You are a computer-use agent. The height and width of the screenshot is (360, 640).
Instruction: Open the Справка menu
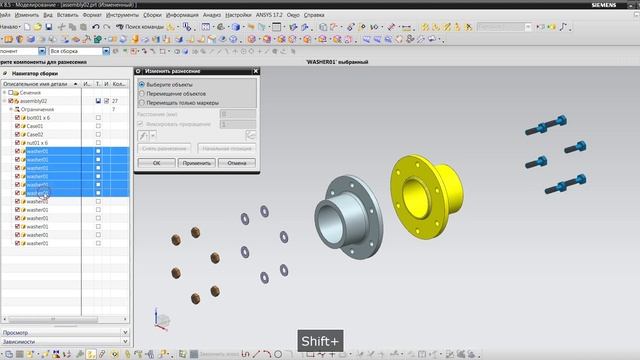[314, 15]
